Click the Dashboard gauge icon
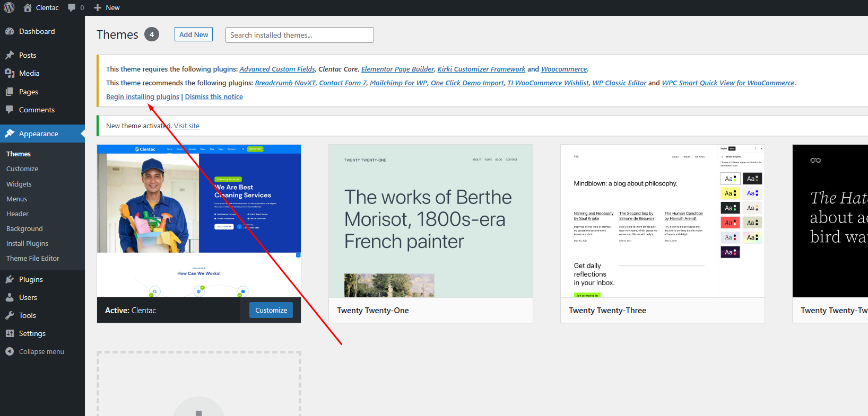 (10, 31)
